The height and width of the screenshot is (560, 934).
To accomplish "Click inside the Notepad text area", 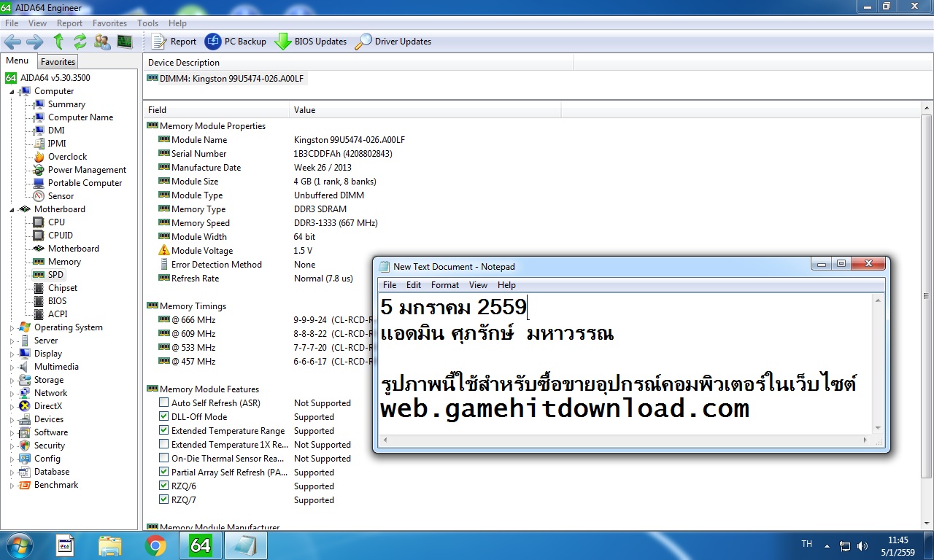I will [626, 364].
